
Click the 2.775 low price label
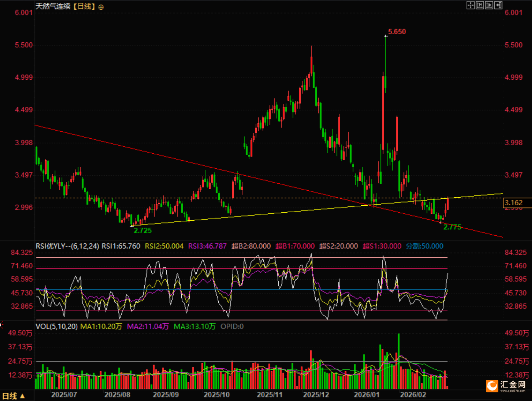coord(452,227)
